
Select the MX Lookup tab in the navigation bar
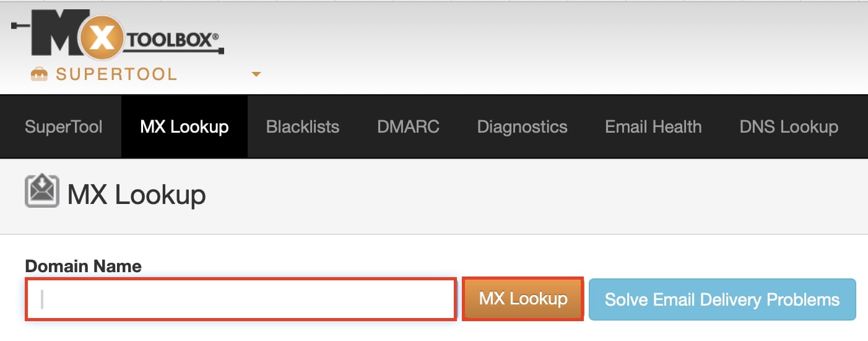(184, 127)
